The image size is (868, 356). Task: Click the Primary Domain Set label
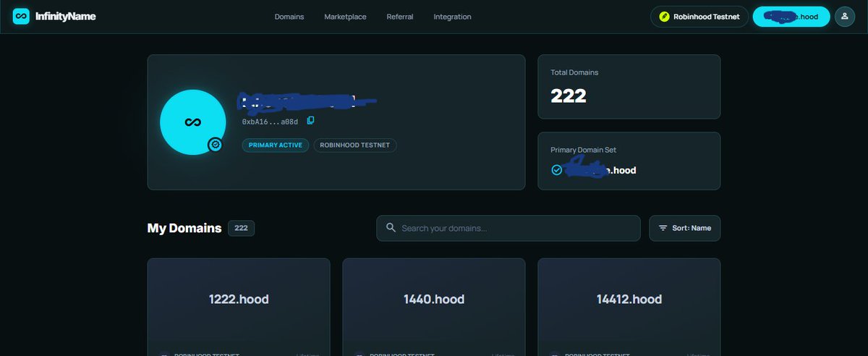coord(584,150)
